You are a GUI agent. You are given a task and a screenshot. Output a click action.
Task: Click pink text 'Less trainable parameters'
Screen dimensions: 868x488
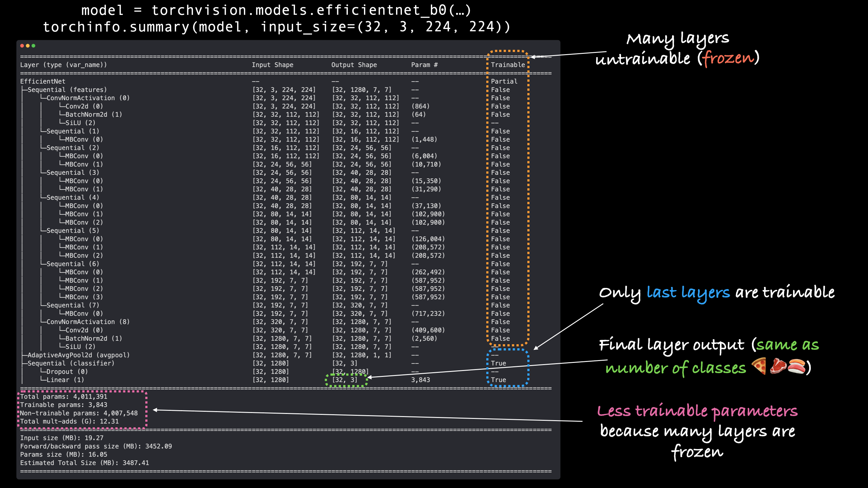(x=697, y=411)
